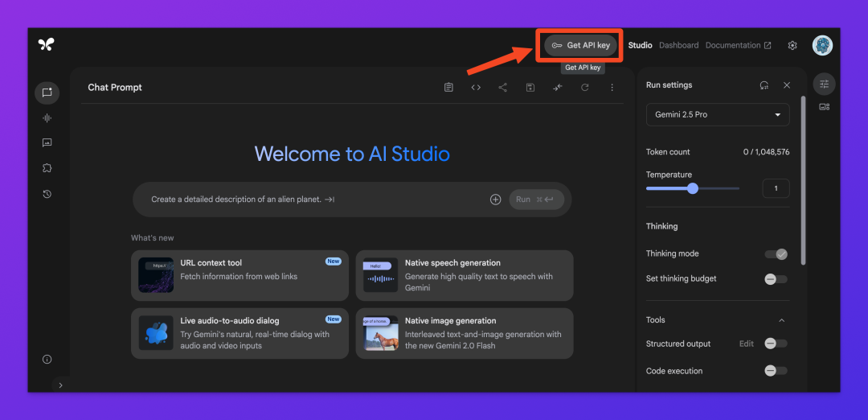Screen dimensions: 868x420
Task: Click the Temperature value field
Action: (x=776, y=188)
